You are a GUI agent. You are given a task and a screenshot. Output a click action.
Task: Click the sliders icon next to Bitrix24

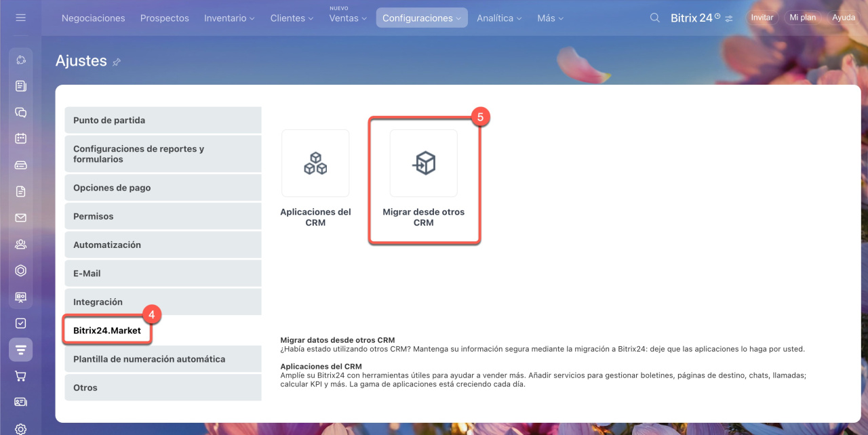click(728, 18)
